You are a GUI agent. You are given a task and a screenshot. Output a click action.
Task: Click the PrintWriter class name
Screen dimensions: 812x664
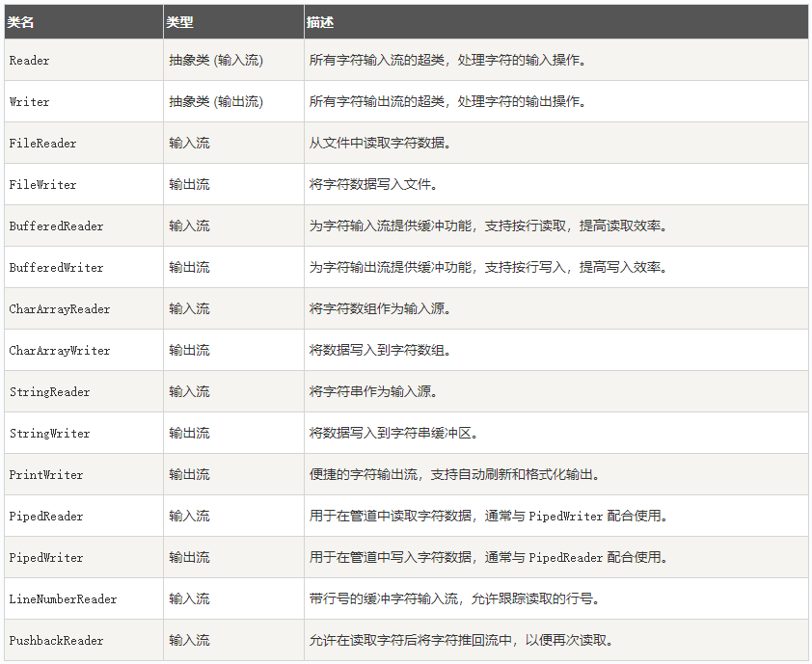pyautogui.click(x=46, y=474)
